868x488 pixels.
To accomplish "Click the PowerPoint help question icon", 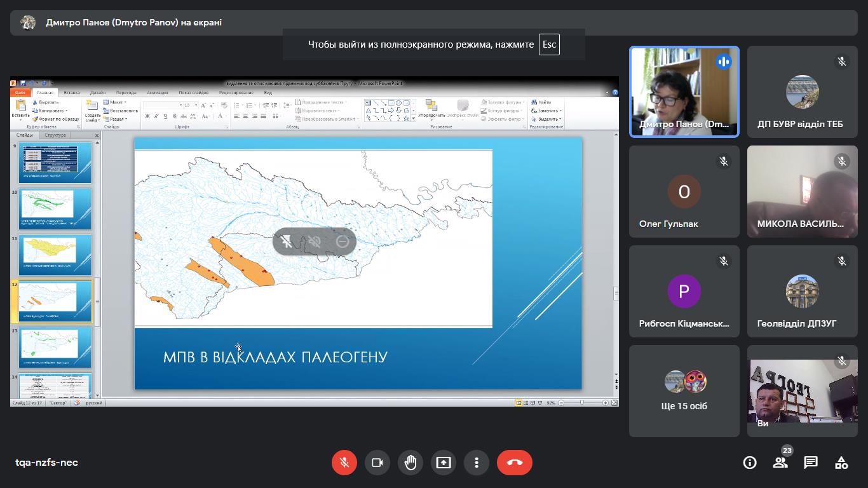I will 615,93.
